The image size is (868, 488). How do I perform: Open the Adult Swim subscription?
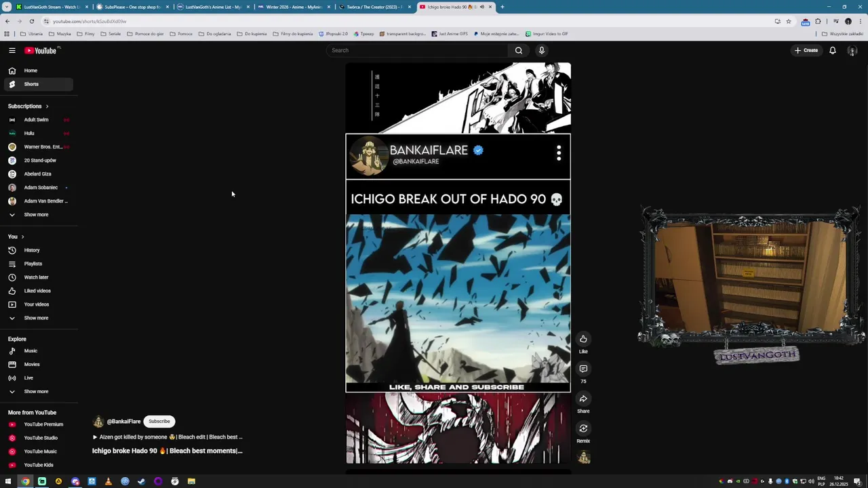[37, 120]
